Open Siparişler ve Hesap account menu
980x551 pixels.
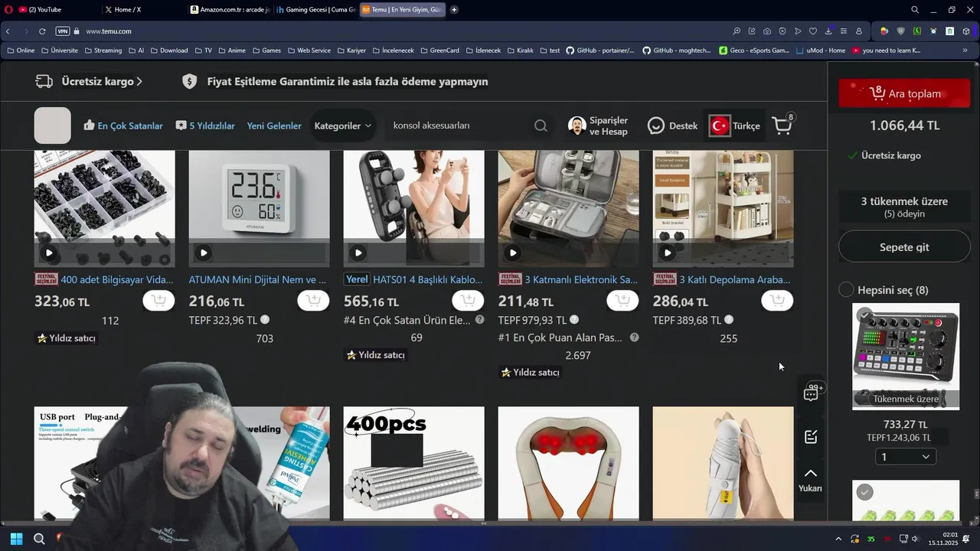598,126
